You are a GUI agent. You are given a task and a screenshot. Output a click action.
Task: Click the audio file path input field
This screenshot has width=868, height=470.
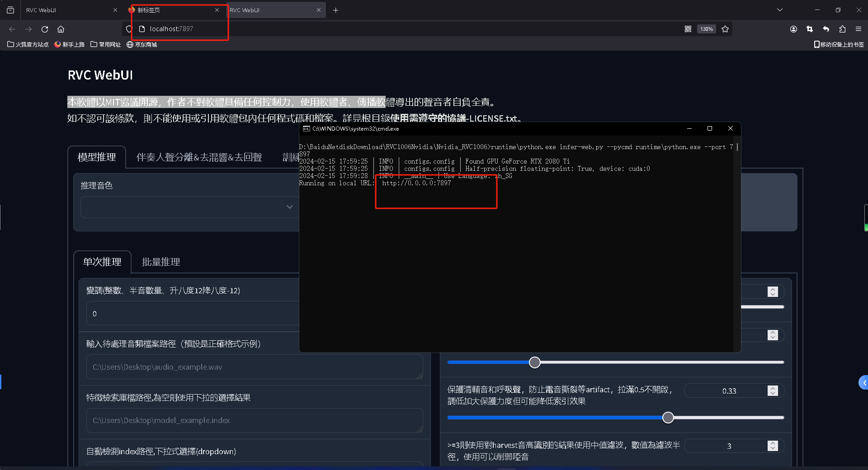click(x=255, y=367)
